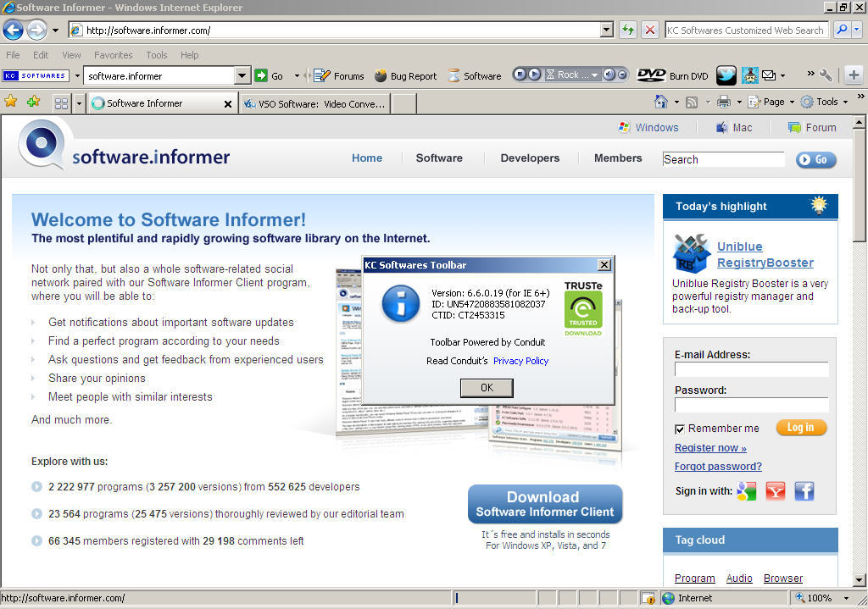Image resolution: width=868 pixels, height=609 pixels.
Task: Click the Zoom level control in the status bar
Action: (x=814, y=597)
